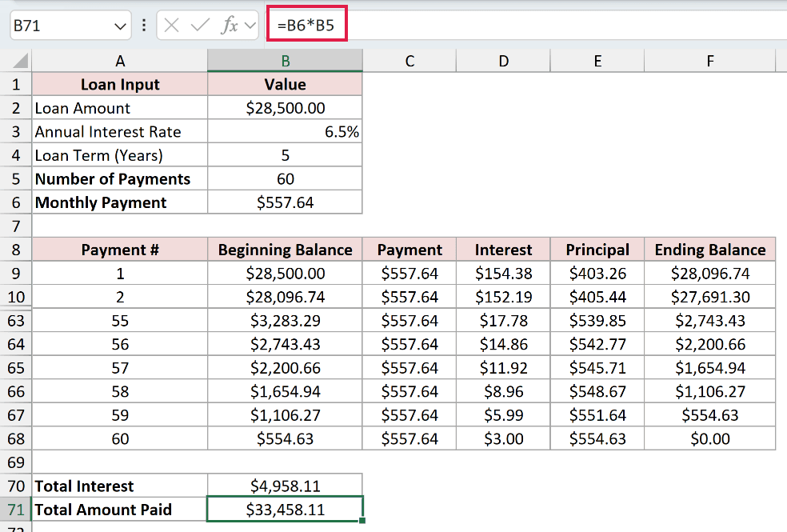Select the Loan Amount value $28,500.00 in row 2

[285, 108]
